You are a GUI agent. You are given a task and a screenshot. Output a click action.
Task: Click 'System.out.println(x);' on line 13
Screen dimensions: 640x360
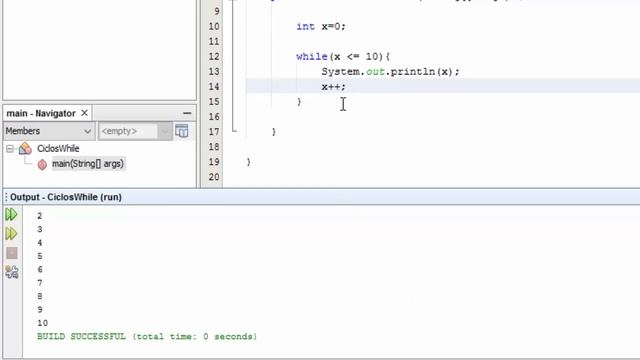[x=390, y=72]
